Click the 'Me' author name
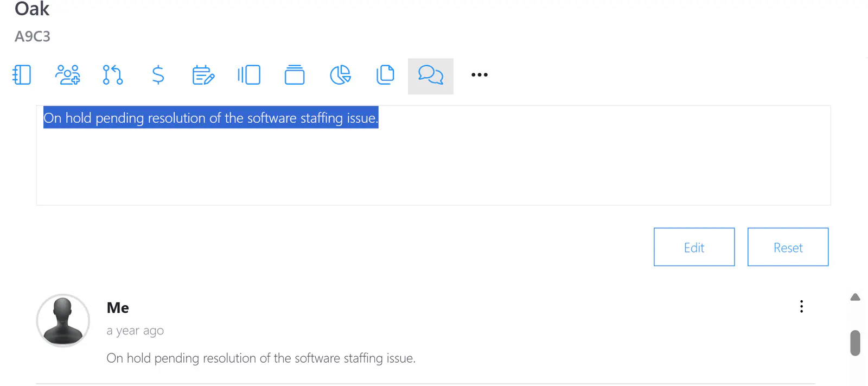This screenshot has height=386, width=868. (118, 308)
